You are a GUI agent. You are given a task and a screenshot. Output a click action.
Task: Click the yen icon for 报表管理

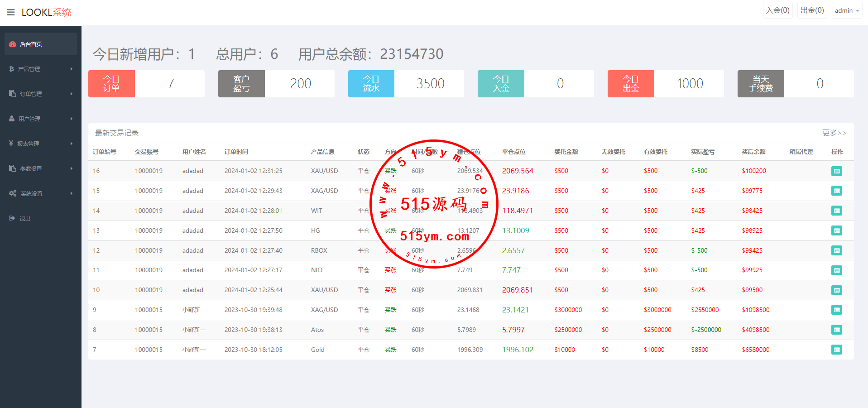pos(11,144)
